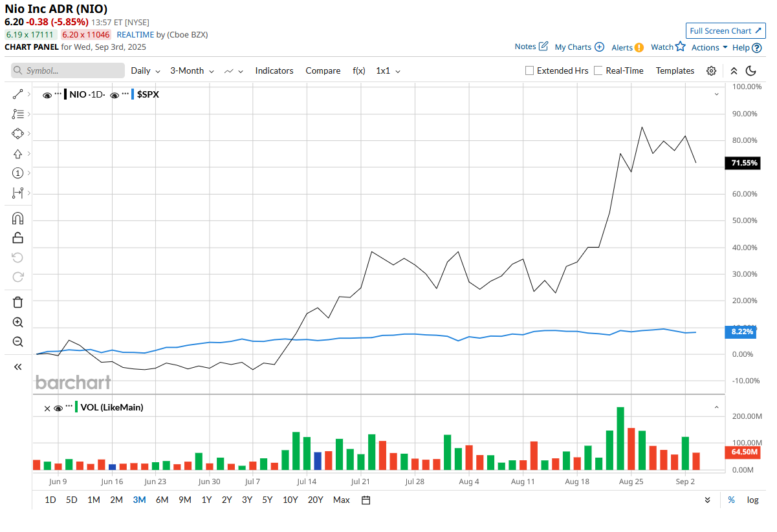Open the custom date range calendar

coord(366,500)
